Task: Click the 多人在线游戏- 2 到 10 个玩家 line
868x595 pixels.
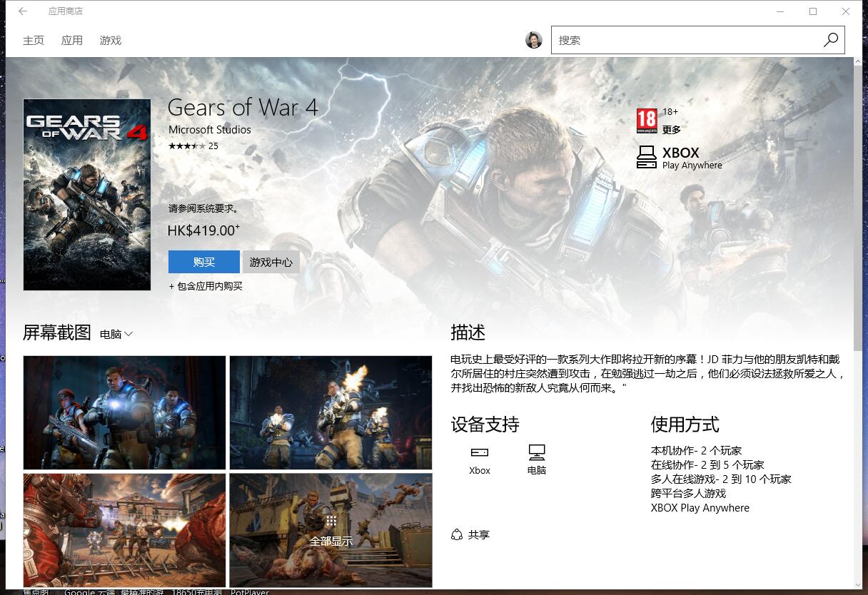Action: [721, 479]
